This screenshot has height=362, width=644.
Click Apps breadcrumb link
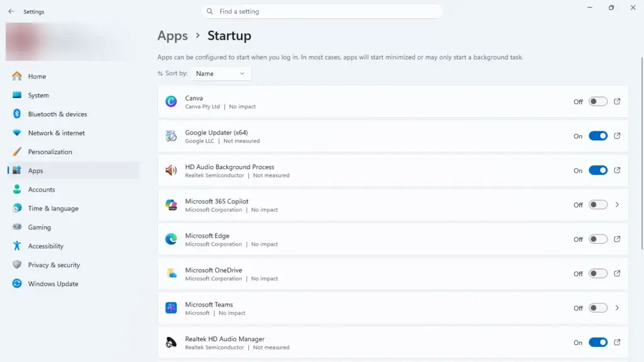pos(172,36)
